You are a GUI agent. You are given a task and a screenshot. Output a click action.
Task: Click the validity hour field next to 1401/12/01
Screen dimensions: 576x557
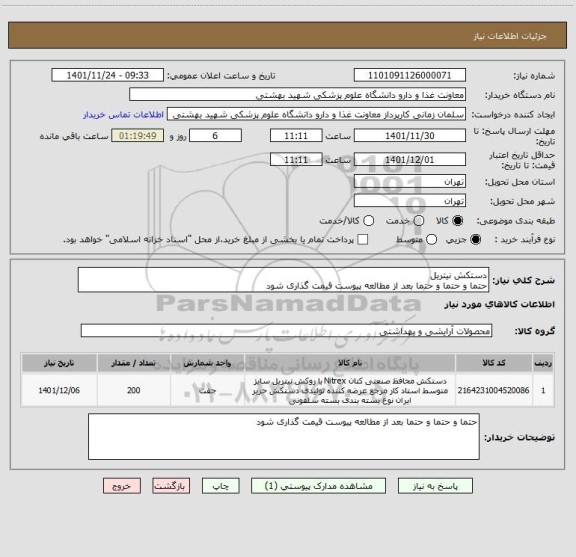point(296,159)
